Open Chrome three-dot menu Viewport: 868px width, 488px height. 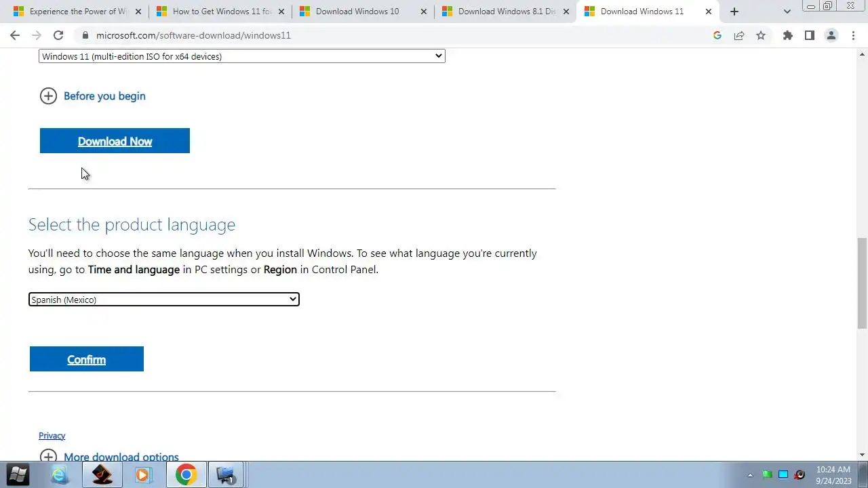point(853,35)
